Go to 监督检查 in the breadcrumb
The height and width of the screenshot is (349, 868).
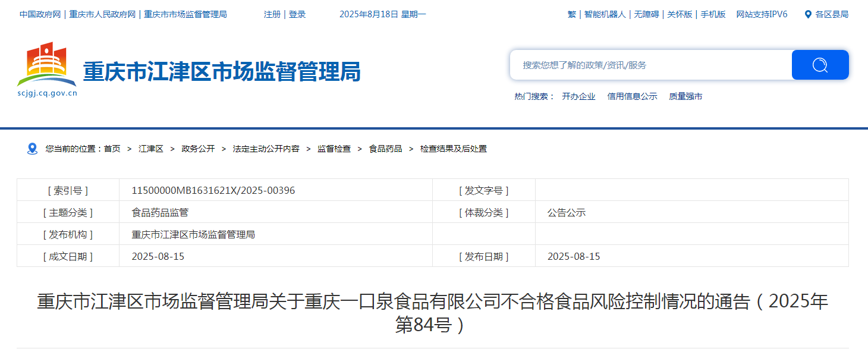[334, 149]
